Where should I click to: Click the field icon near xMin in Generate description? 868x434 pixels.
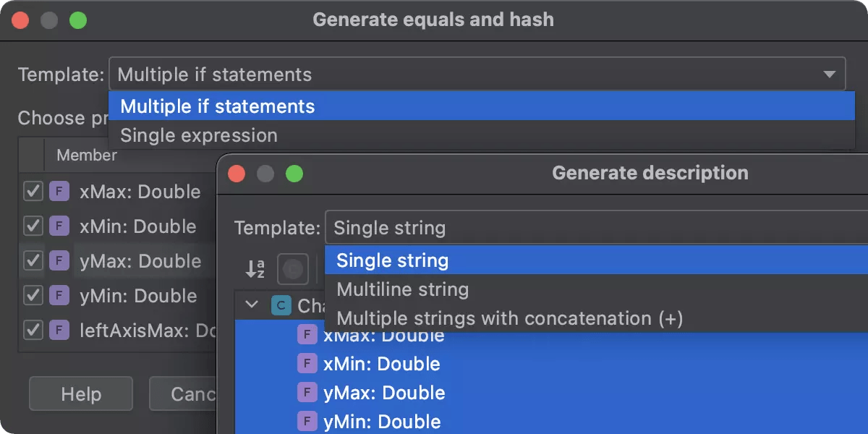click(x=308, y=363)
